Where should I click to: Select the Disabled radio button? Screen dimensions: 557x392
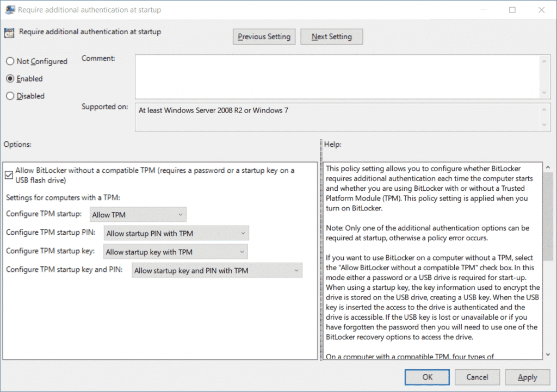(10, 96)
